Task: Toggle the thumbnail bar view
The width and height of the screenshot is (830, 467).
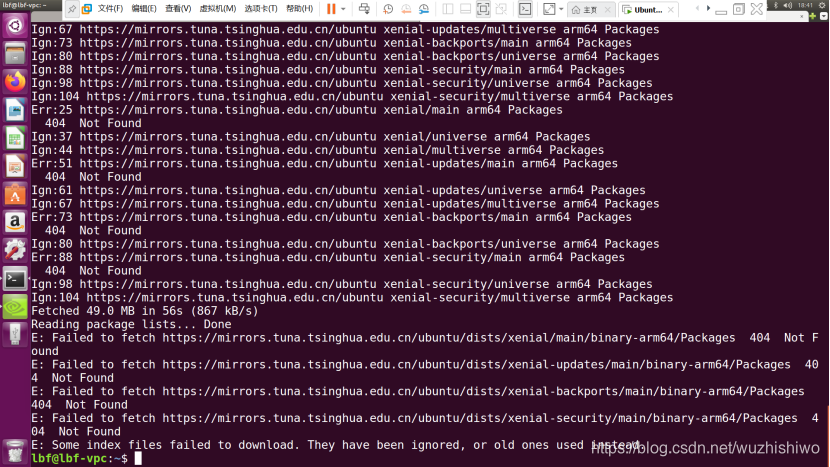Action: click(x=465, y=9)
